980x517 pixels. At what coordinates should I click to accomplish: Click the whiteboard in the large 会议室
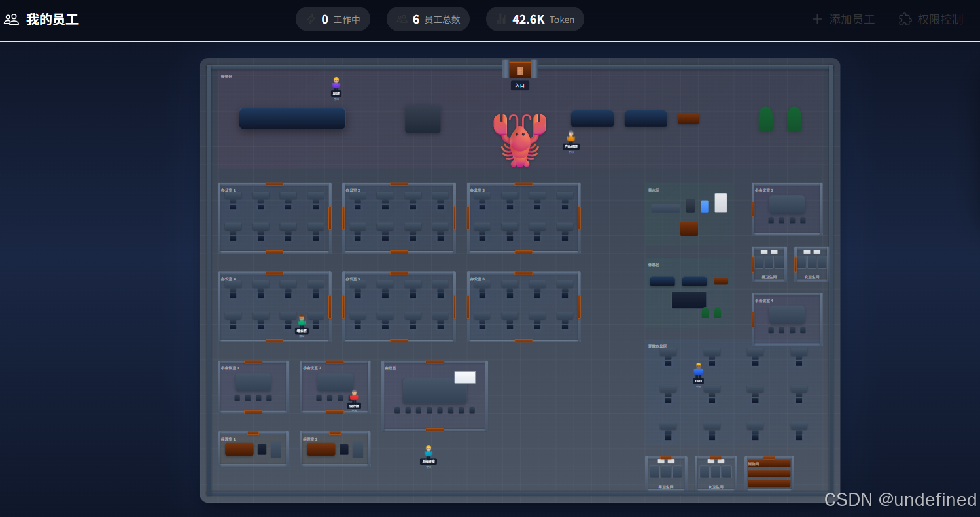[465, 377]
